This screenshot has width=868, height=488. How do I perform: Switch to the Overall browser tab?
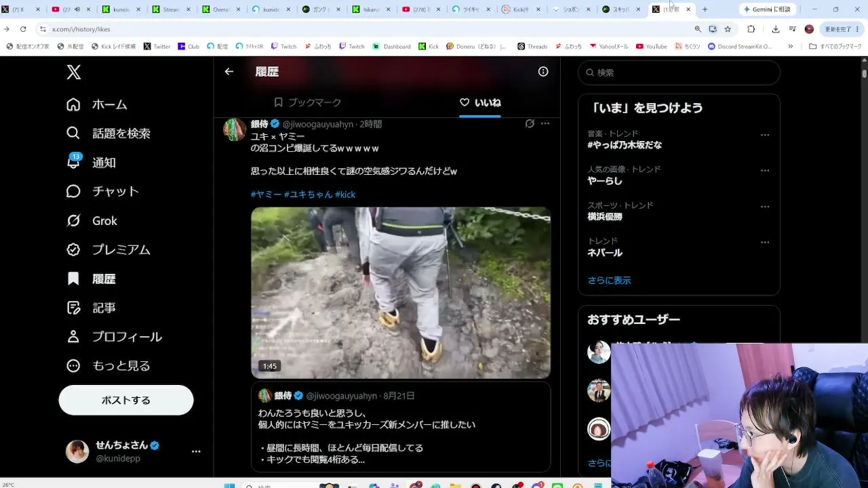(223, 9)
